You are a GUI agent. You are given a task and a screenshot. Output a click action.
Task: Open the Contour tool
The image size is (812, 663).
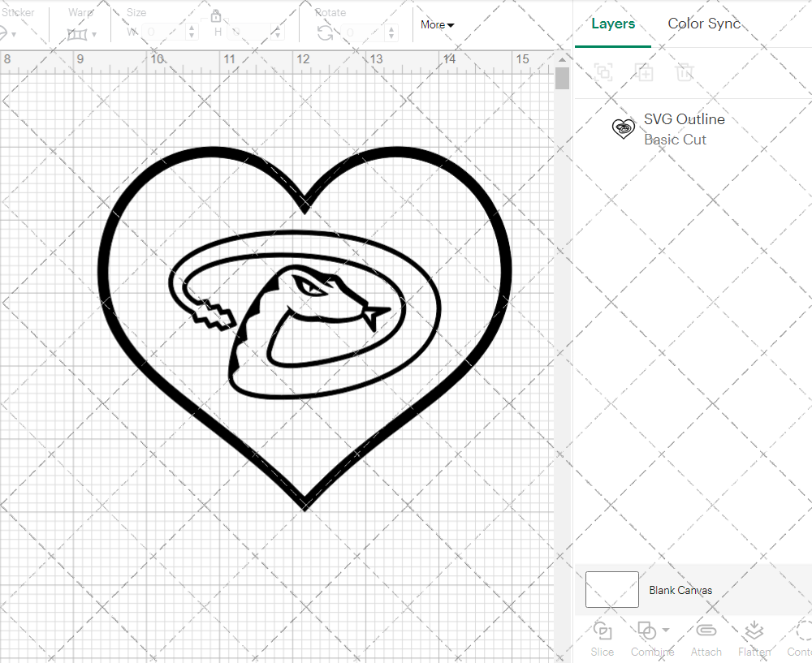(800, 639)
